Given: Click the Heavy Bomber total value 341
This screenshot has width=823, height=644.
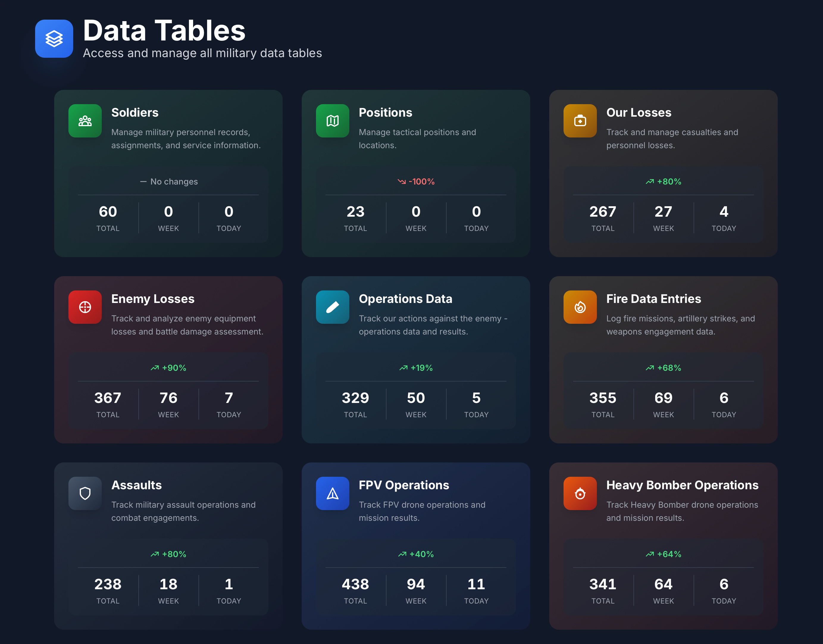Looking at the screenshot, I should coord(603,584).
